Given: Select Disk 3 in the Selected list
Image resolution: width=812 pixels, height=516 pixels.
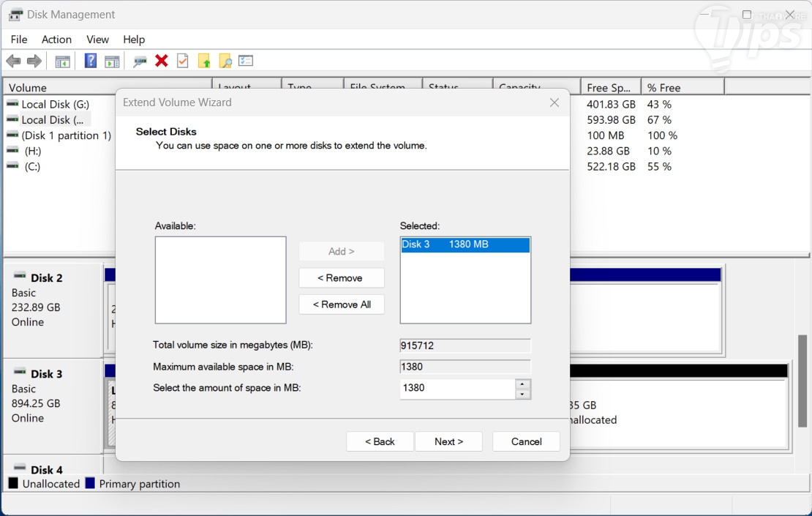Looking at the screenshot, I should point(465,244).
